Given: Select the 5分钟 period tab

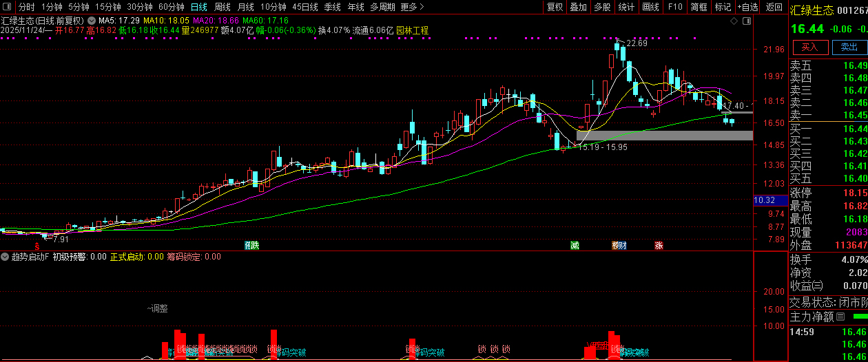Looking at the screenshot, I should coord(79,7).
